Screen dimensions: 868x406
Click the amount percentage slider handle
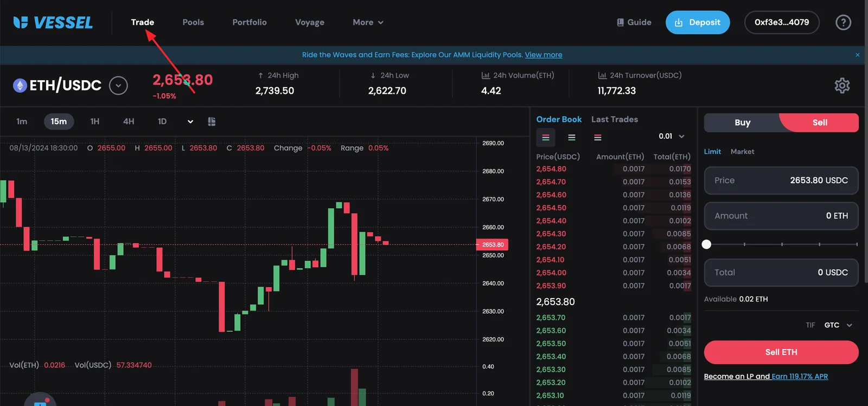pos(706,244)
